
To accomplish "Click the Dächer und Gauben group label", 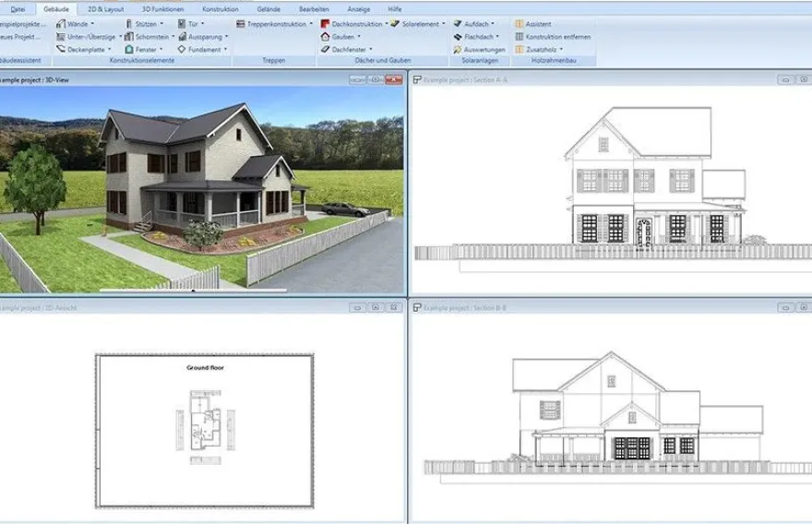I will point(383,61).
